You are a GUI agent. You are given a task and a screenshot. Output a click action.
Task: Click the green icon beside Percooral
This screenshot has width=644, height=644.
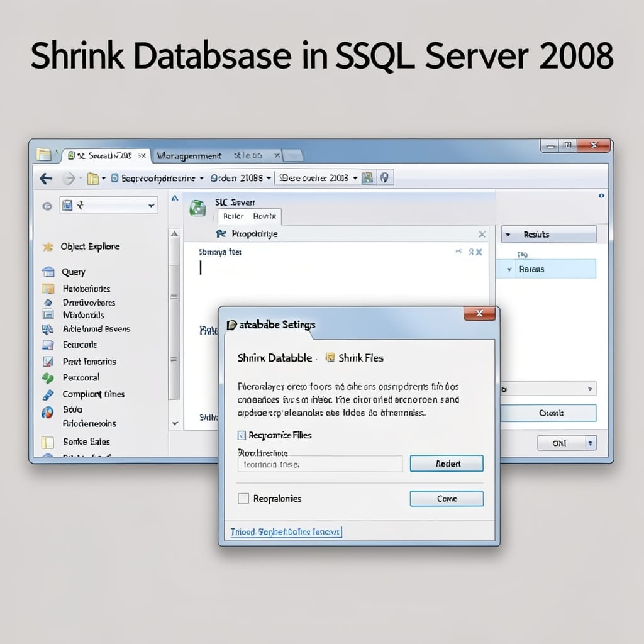tap(48, 378)
